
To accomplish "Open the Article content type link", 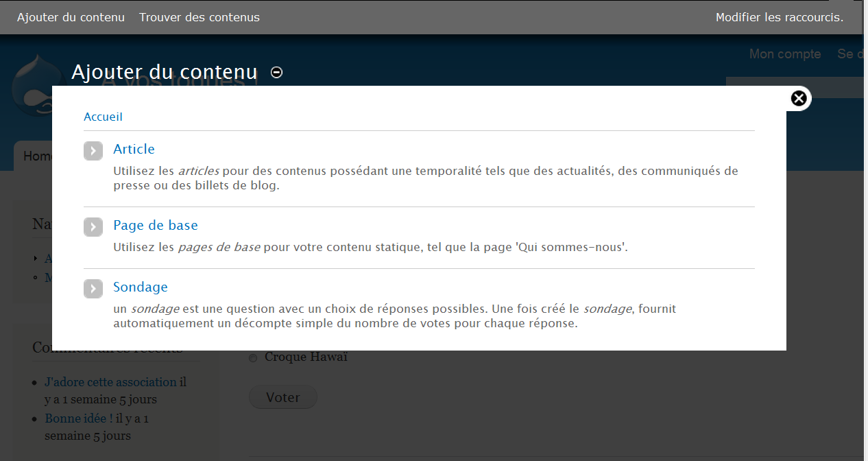I will [x=134, y=149].
